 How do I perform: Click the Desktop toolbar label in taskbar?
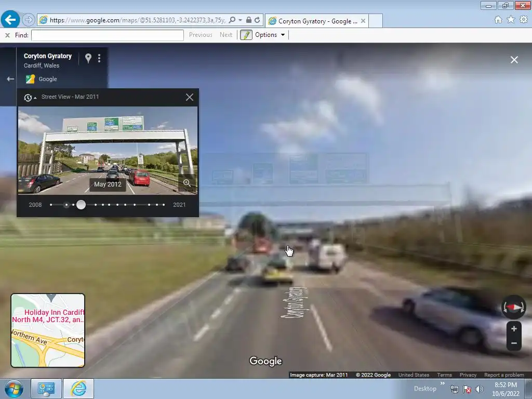pyautogui.click(x=425, y=389)
